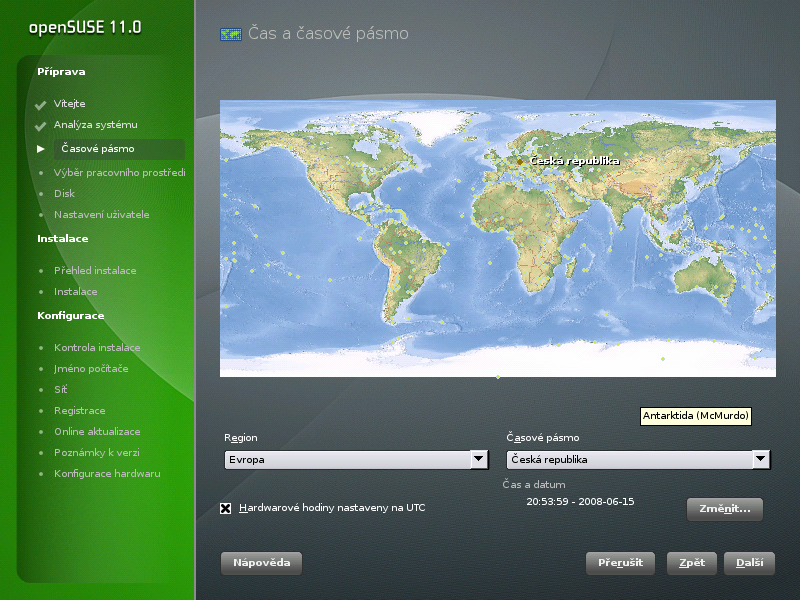800x600 pixels.
Task: Select the Konfigurace hardwaru step
Action: (x=107, y=473)
